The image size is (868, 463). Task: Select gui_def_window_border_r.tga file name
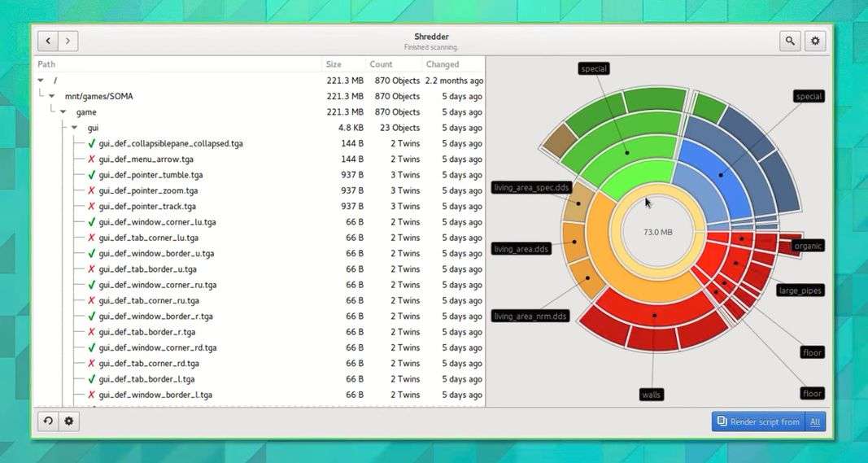[x=155, y=317]
